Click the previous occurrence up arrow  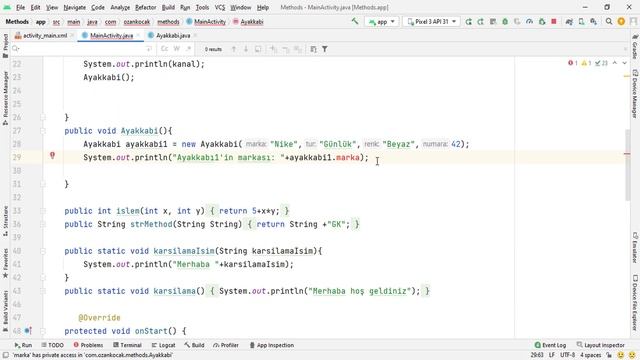[x=234, y=49]
